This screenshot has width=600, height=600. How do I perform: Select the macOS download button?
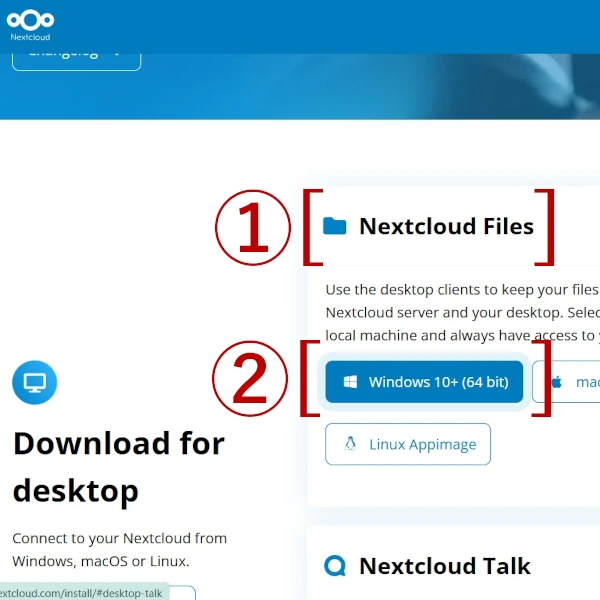[x=566, y=382]
